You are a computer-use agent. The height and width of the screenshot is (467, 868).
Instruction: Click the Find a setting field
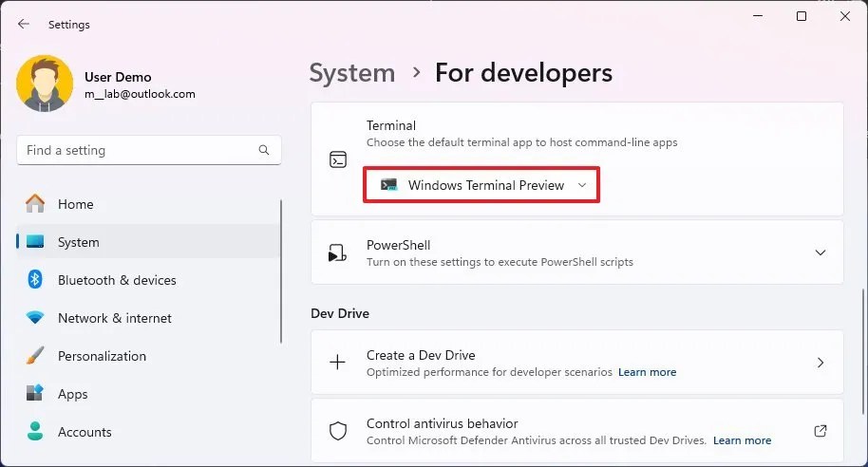(x=149, y=150)
